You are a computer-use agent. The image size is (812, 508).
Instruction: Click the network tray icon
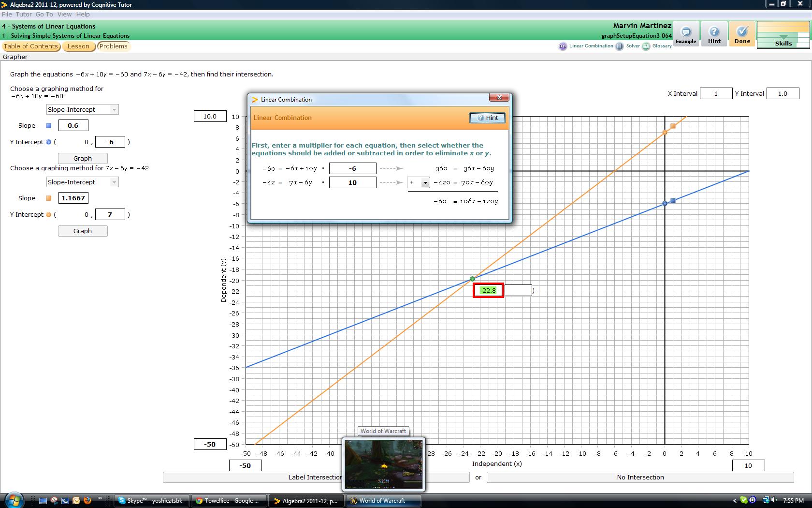pos(766,500)
